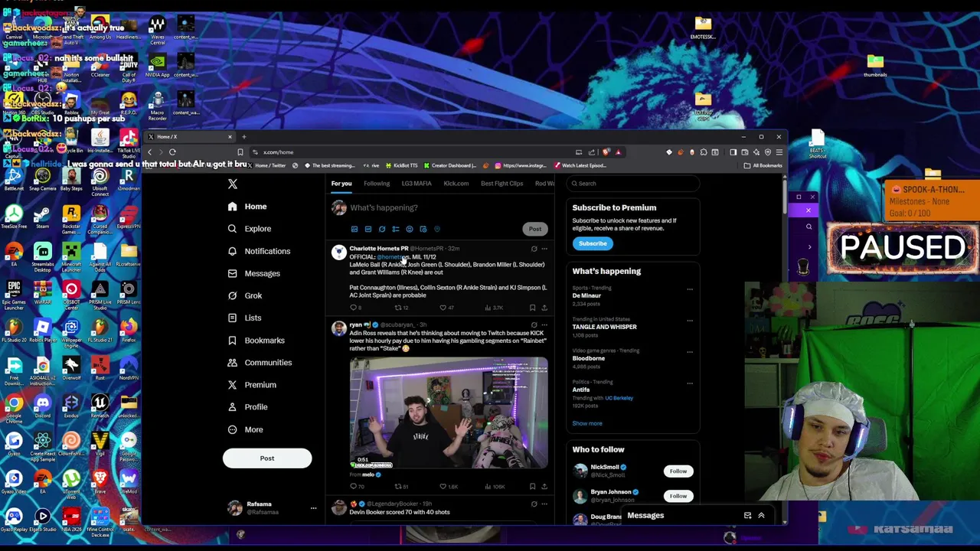980x551 pixels.
Task: Like ryan's Adin Ross post
Action: [443, 486]
